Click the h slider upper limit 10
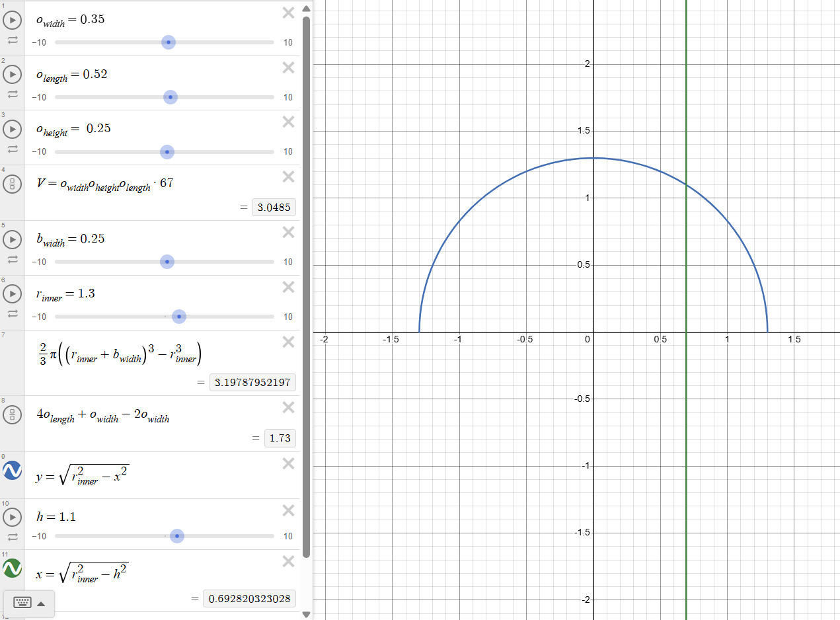 point(288,536)
